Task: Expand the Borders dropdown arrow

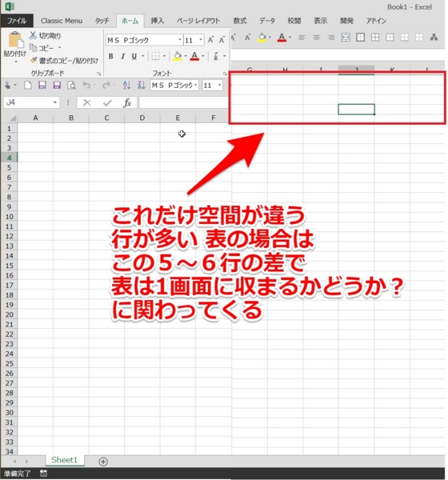Action: pyautogui.click(x=164, y=56)
